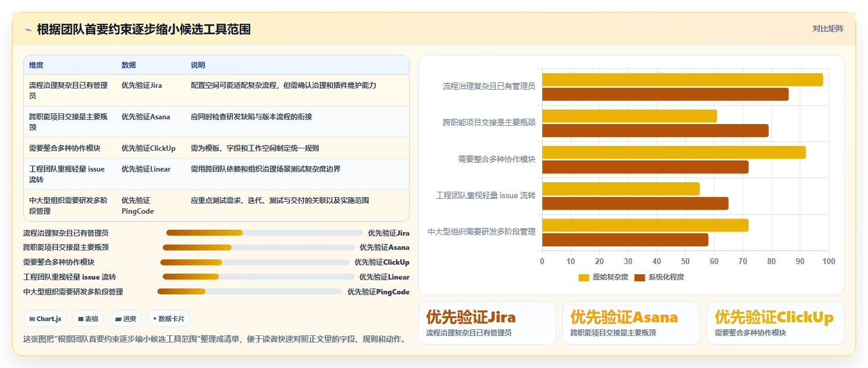Click 原始复杂度 bar for 需要整合多种协作模块
Image resolution: width=868 pixels, height=368 pixels.
pyautogui.click(x=674, y=152)
